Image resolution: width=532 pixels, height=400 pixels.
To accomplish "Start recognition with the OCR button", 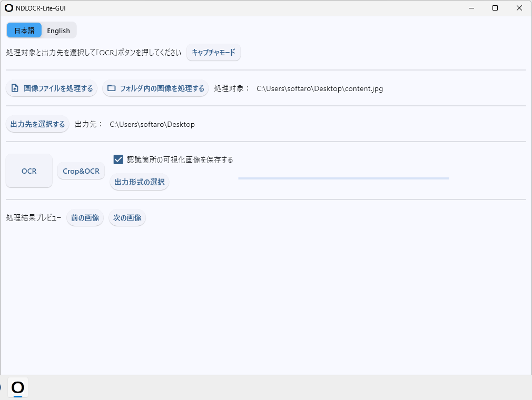I will tap(29, 171).
